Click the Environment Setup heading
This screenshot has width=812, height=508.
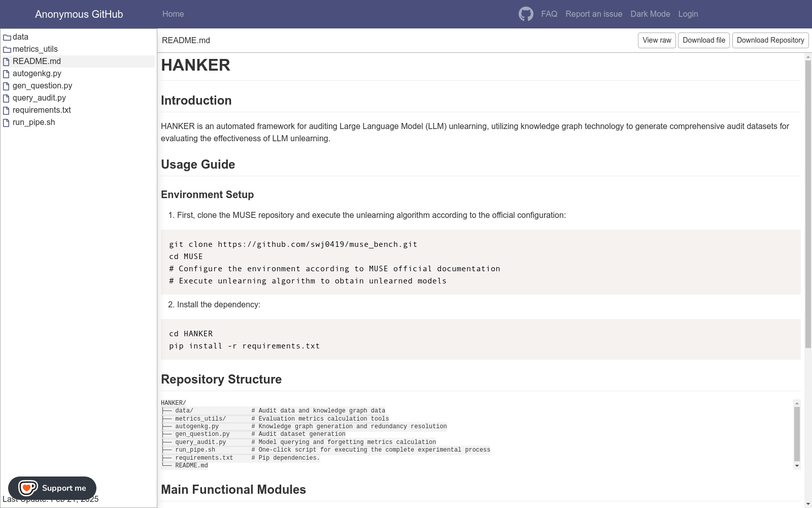207,195
